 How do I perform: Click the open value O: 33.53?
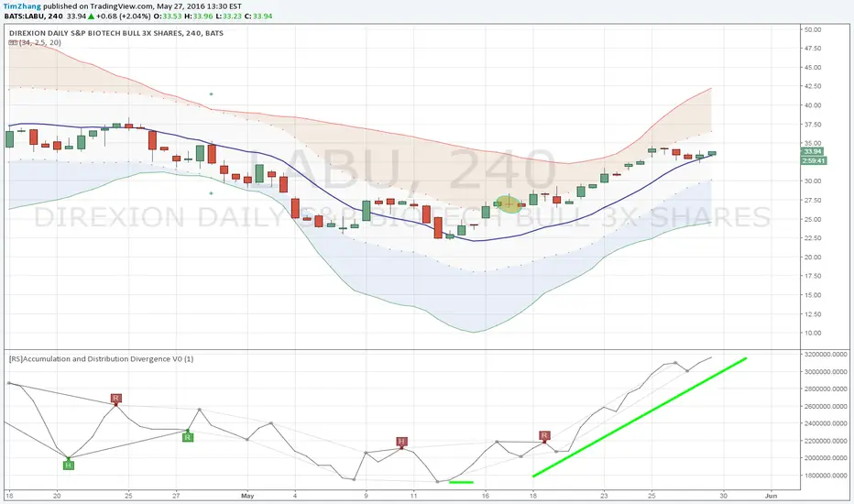pyautogui.click(x=167, y=16)
